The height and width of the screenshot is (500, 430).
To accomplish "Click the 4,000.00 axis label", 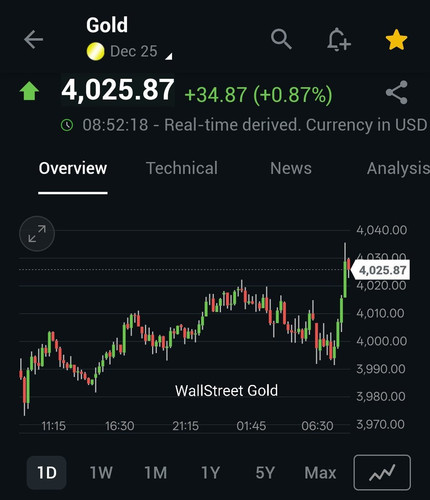I will pos(382,341).
